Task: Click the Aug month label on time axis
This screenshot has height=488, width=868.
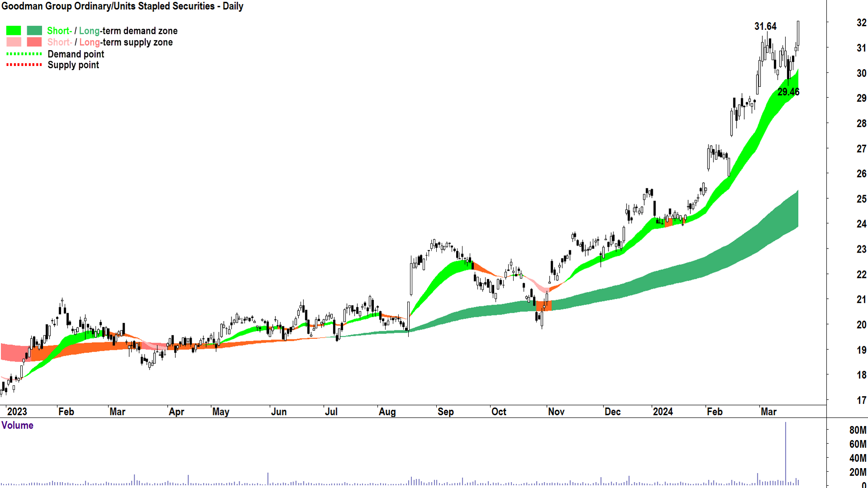Action: [x=387, y=412]
